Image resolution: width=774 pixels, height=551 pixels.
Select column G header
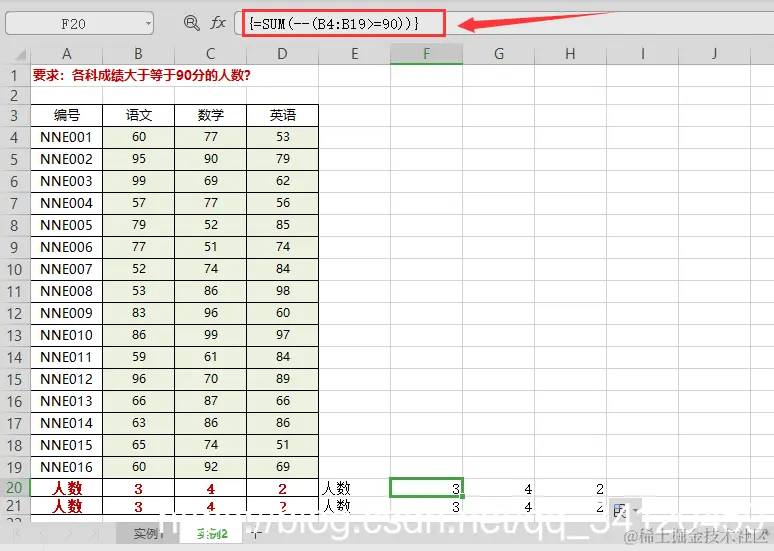pos(499,54)
